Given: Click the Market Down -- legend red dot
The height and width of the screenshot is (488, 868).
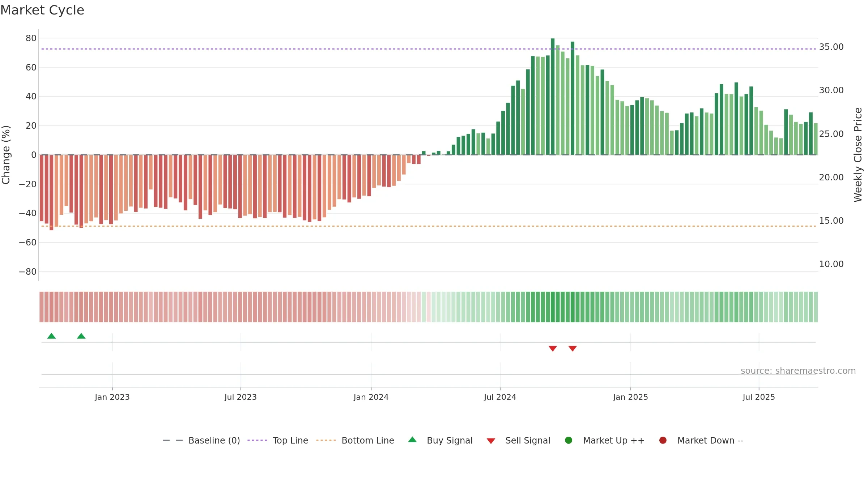Looking at the screenshot, I should point(663,440).
